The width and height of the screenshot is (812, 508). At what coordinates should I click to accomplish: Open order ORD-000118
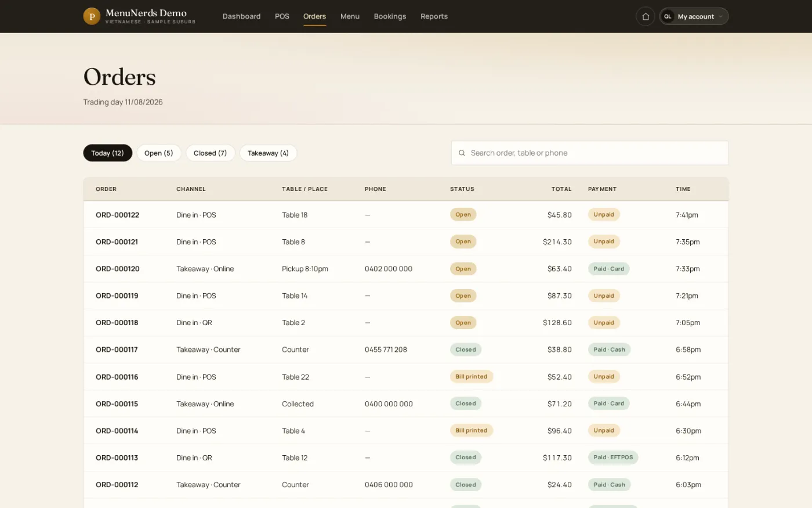tap(117, 323)
